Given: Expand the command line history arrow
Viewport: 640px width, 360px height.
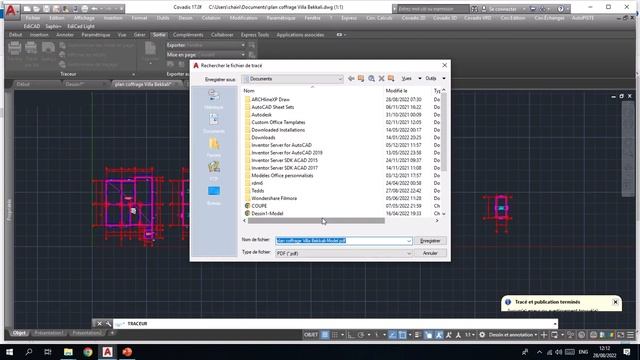Looking at the screenshot, I should click(555, 324).
